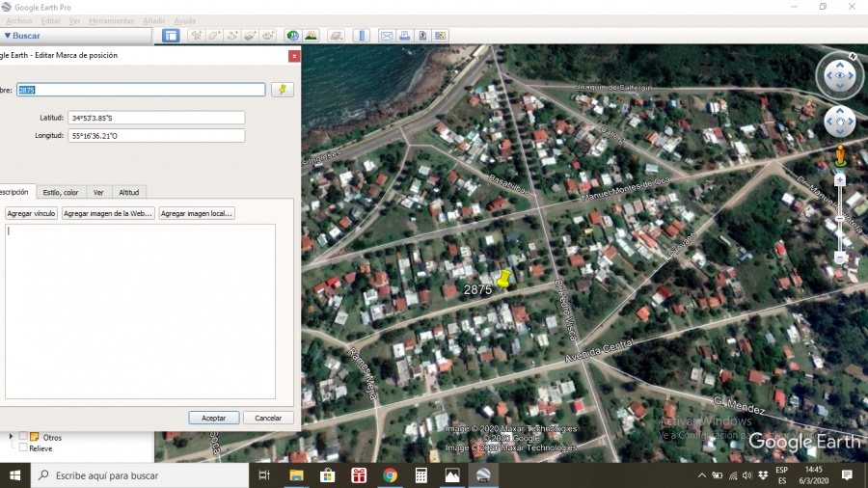Click the Longitud input field
The height and width of the screenshot is (488, 868).
point(156,136)
